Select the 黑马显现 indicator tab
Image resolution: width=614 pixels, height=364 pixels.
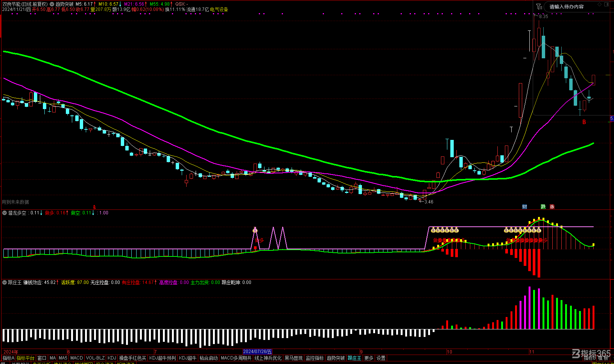[x=293, y=358]
